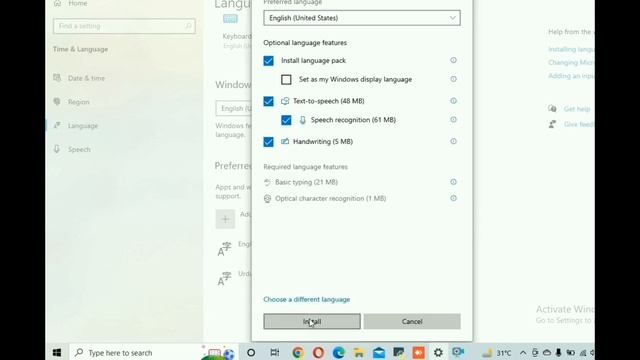The image size is (640, 360).
Task: Click the Handwriting pen icon
Action: (x=285, y=141)
